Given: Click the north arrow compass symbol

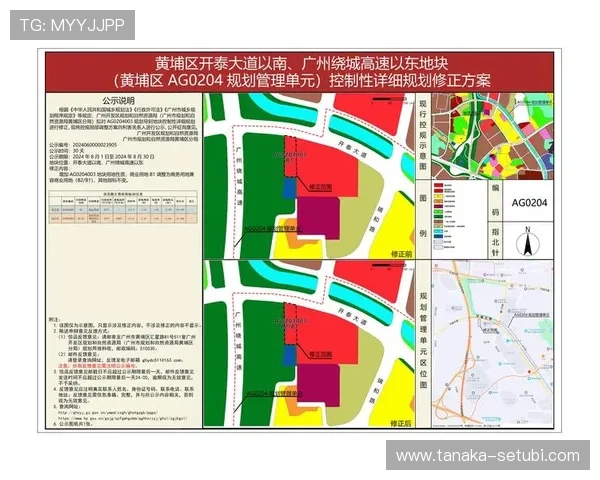Looking at the screenshot, I should (528, 241).
